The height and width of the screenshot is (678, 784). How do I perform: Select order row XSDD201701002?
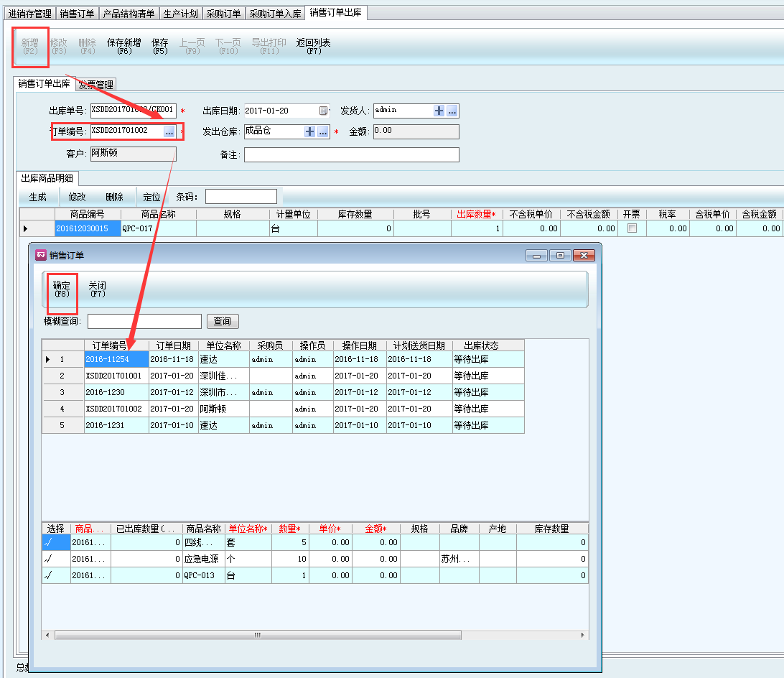284,409
